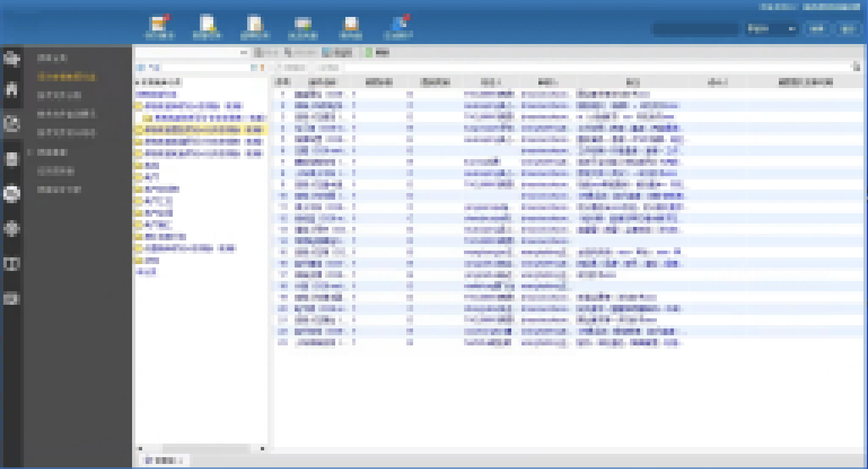Select the house icon in the left icon strip

(12, 89)
